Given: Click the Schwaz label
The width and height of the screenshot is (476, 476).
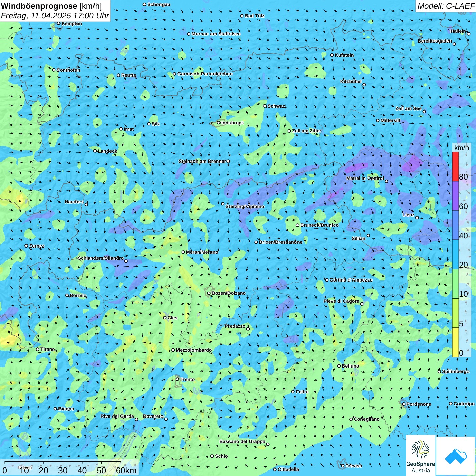Looking at the screenshot, I should click(276, 106).
